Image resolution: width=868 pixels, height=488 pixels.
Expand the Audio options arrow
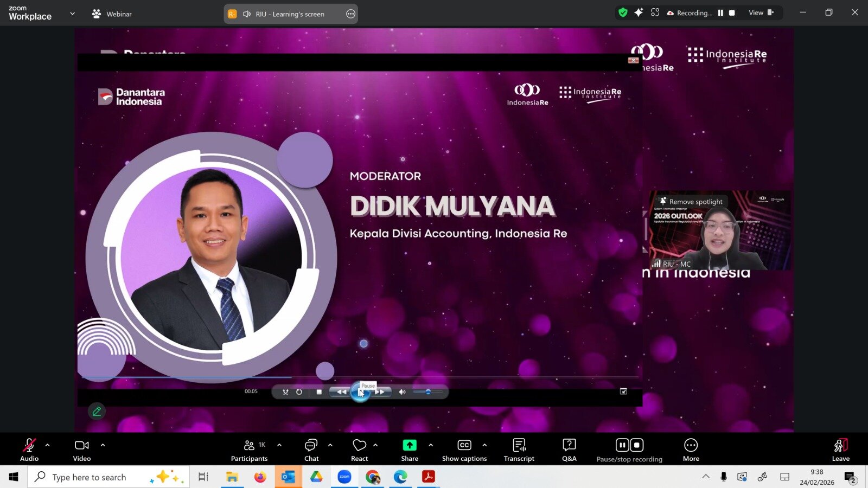point(48,445)
